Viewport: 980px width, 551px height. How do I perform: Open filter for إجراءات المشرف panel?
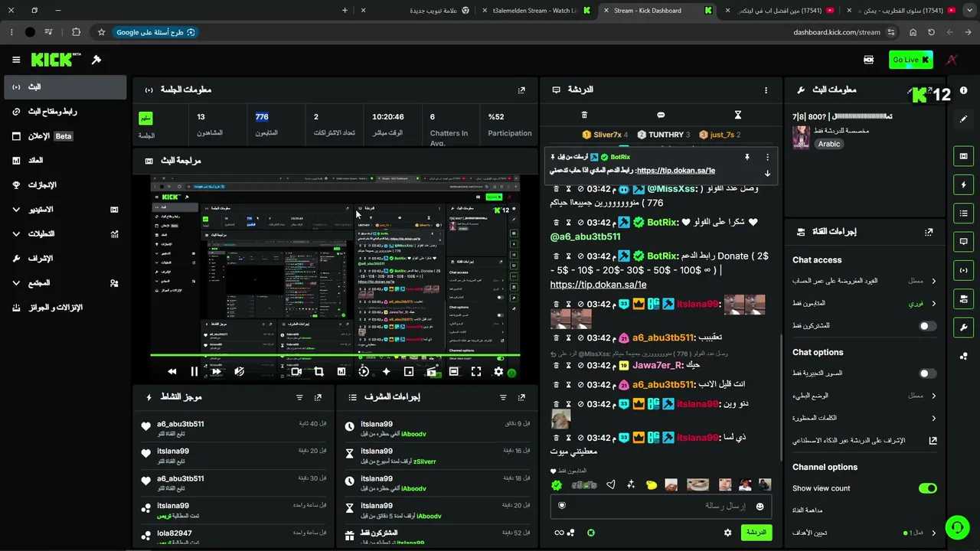(503, 398)
